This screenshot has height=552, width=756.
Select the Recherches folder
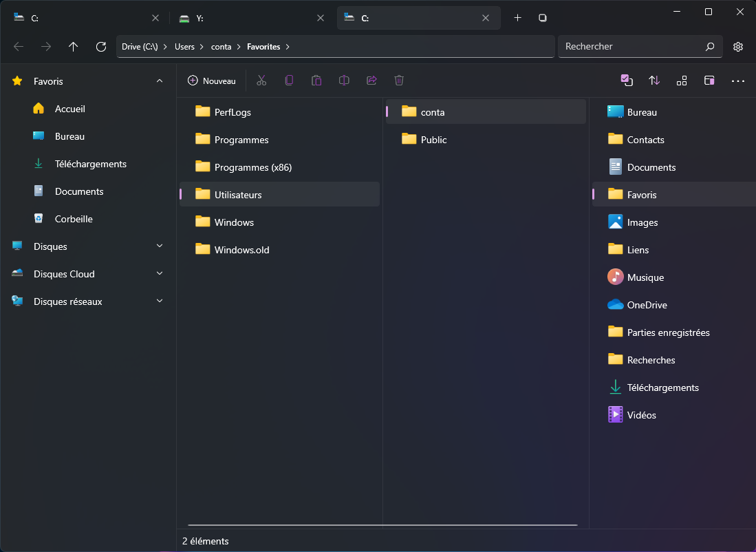(x=673, y=360)
